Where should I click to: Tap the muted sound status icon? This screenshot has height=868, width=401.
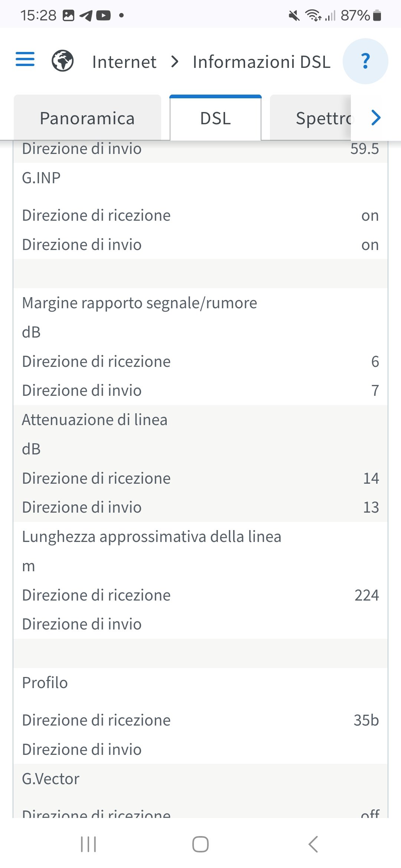tap(294, 16)
